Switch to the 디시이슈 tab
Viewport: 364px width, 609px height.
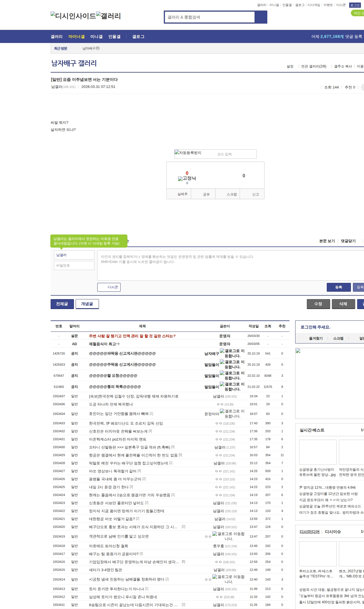(333, 532)
